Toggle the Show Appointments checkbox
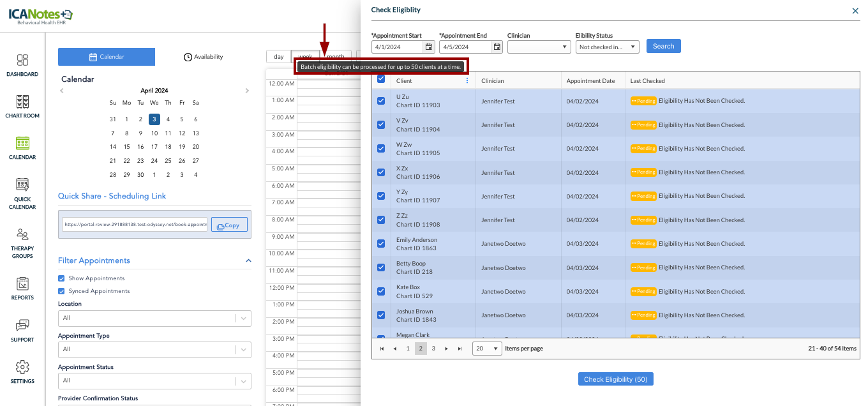Viewport: 868px width, 406px height. 62,278
